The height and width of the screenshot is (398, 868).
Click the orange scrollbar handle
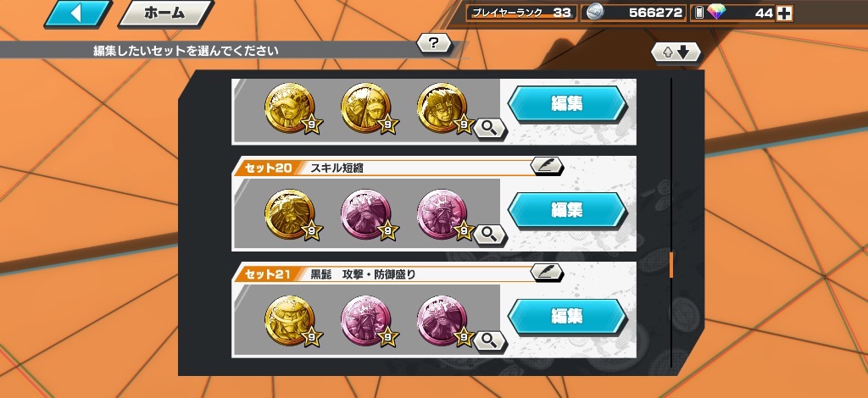point(671,265)
